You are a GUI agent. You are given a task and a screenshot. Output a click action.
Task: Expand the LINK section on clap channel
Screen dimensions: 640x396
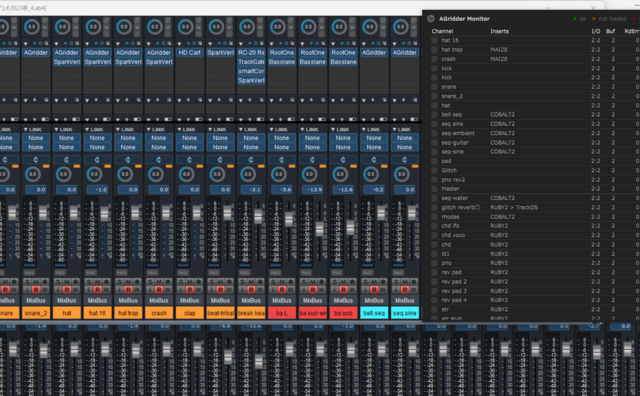(x=179, y=129)
